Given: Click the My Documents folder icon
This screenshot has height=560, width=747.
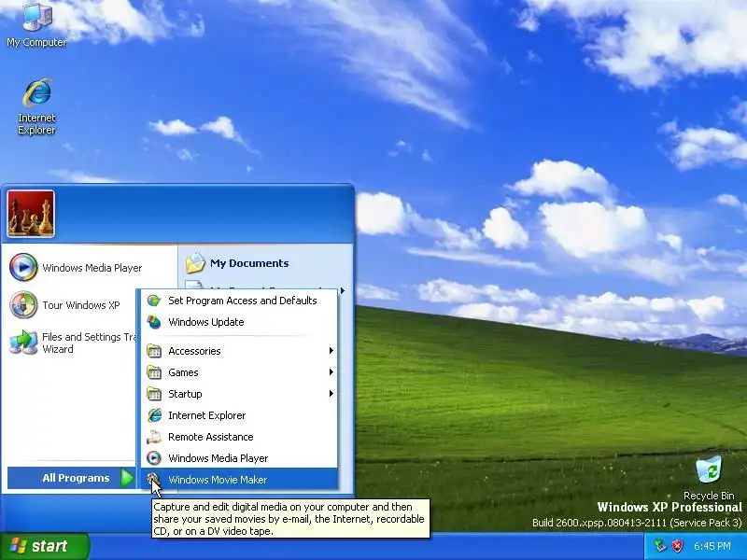Looking at the screenshot, I should 195,263.
